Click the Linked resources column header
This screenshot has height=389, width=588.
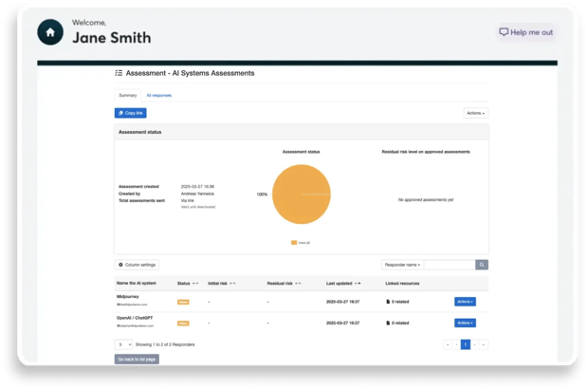click(x=402, y=284)
